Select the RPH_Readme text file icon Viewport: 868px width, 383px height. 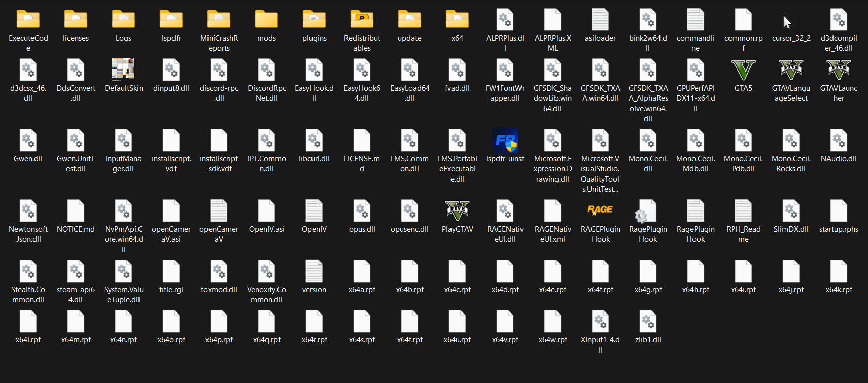744,211
